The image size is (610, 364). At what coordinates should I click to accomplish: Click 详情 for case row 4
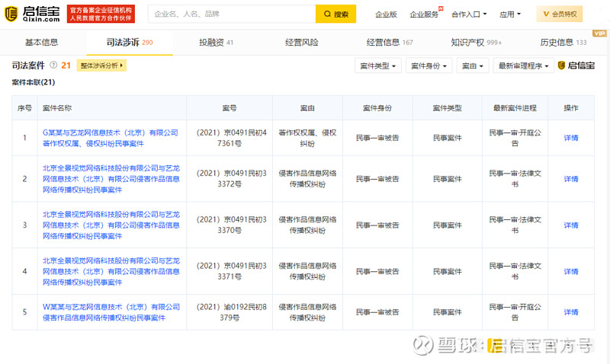coord(571,271)
